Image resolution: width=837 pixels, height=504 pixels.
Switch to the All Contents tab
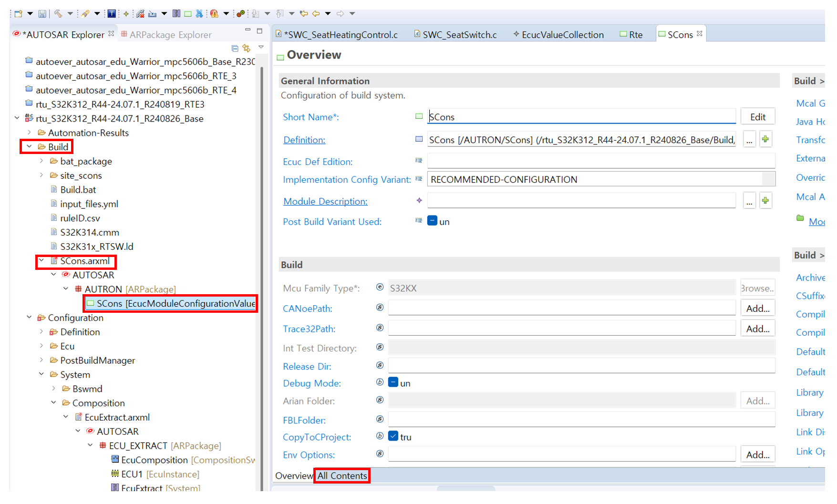pyautogui.click(x=342, y=476)
